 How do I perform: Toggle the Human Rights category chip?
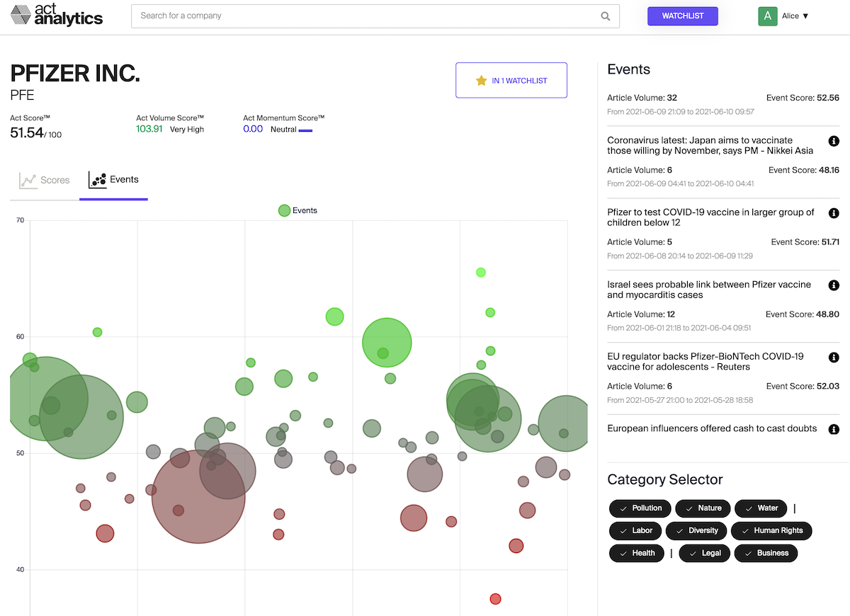tap(771, 531)
